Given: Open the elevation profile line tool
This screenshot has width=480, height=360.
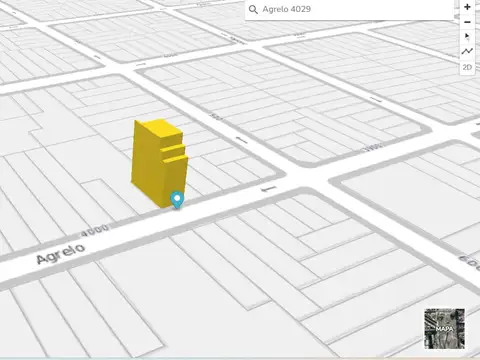Looking at the screenshot, I should point(467,51).
